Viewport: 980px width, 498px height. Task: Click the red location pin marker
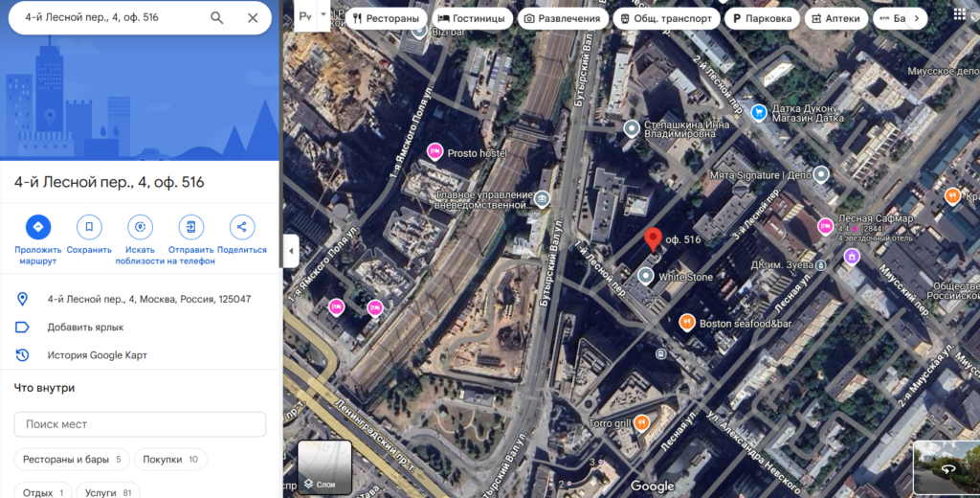point(653,239)
